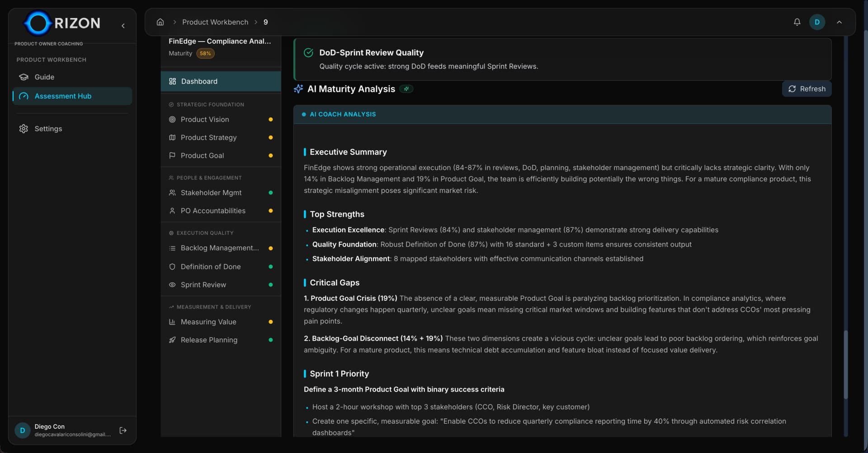Select the Product Vision target icon

[173, 119]
